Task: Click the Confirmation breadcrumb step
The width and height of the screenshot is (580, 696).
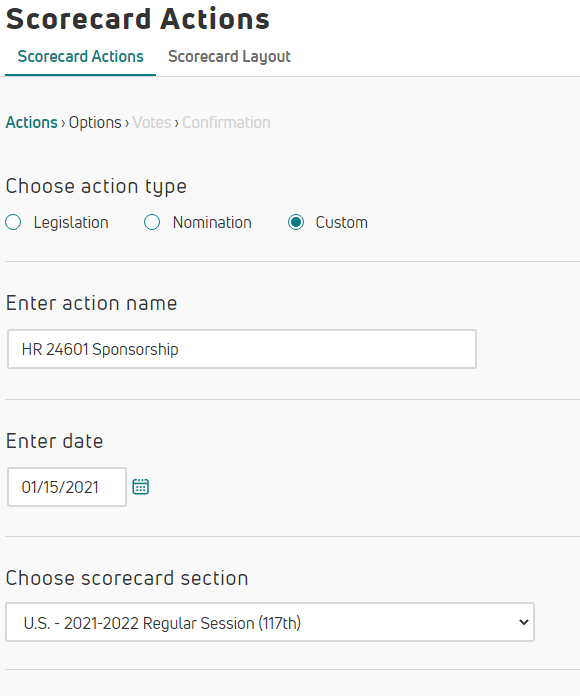Action: coord(226,123)
